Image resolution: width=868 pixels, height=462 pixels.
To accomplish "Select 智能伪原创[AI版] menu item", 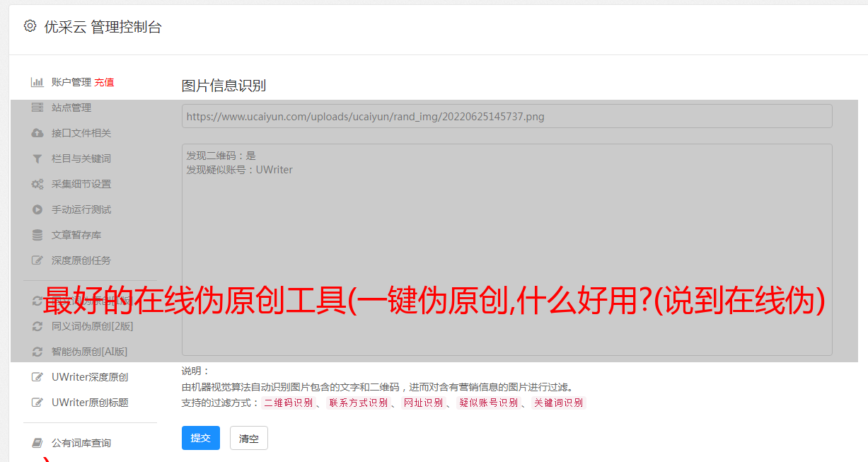I will 90,352.
